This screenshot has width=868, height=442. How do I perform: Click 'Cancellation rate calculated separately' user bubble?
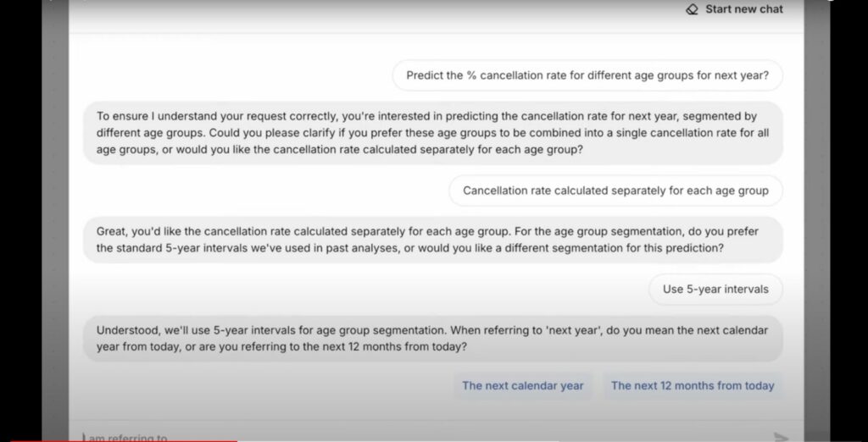point(615,191)
